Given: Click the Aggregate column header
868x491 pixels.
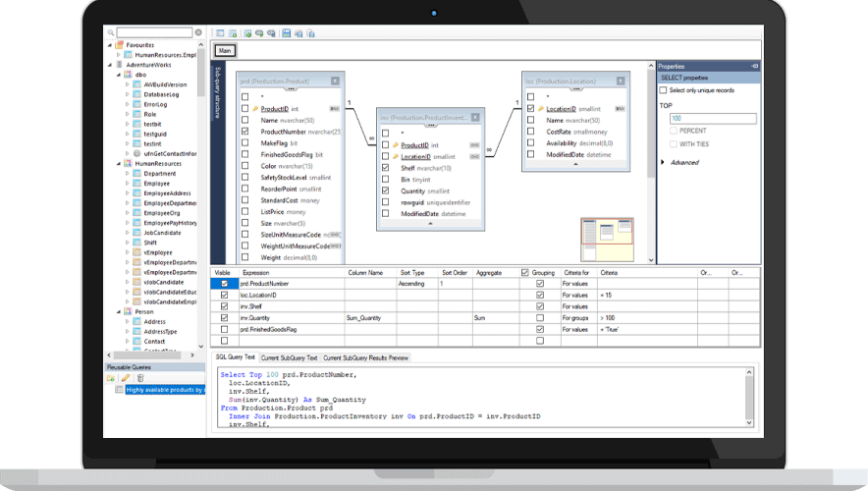Looking at the screenshot, I should 489,273.
